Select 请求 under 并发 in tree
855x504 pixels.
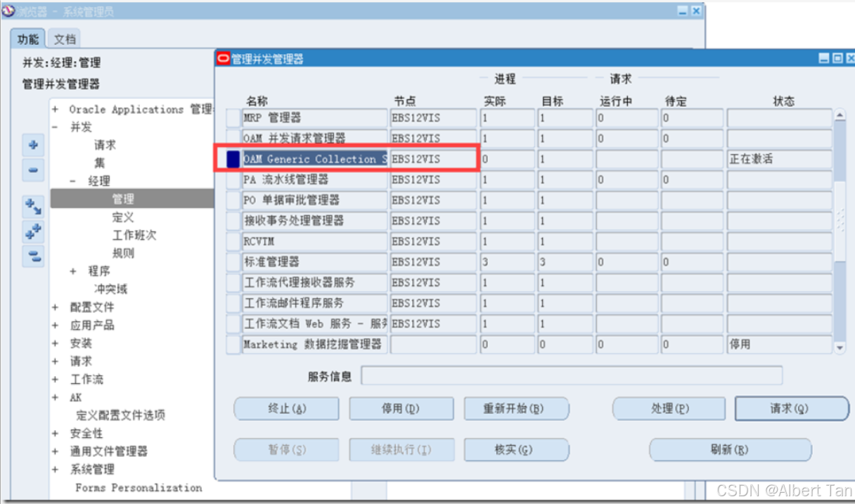tap(105, 146)
